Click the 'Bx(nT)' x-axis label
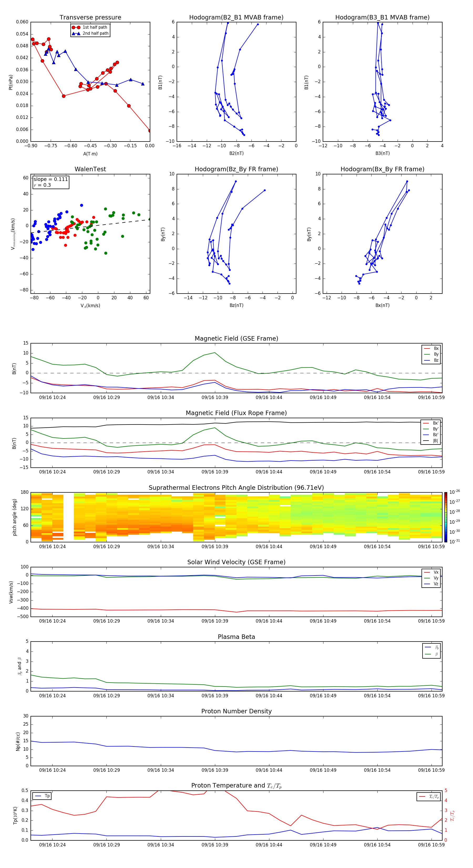 click(x=382, y=305)
